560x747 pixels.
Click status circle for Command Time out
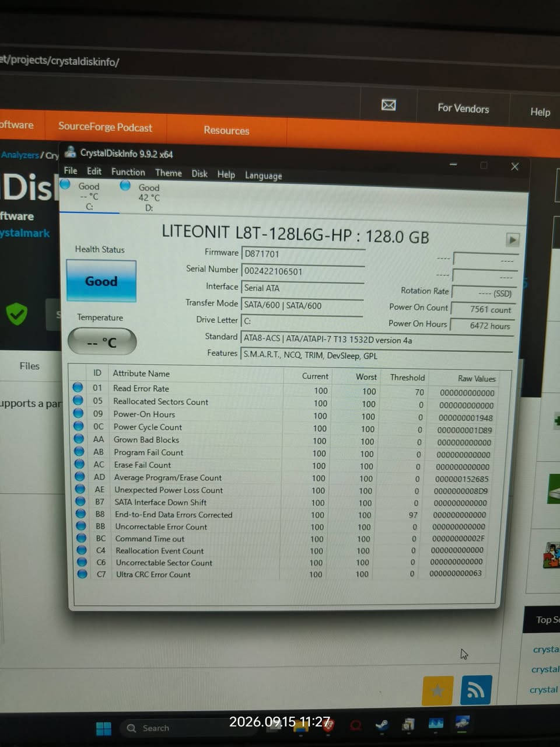[81, 538]
